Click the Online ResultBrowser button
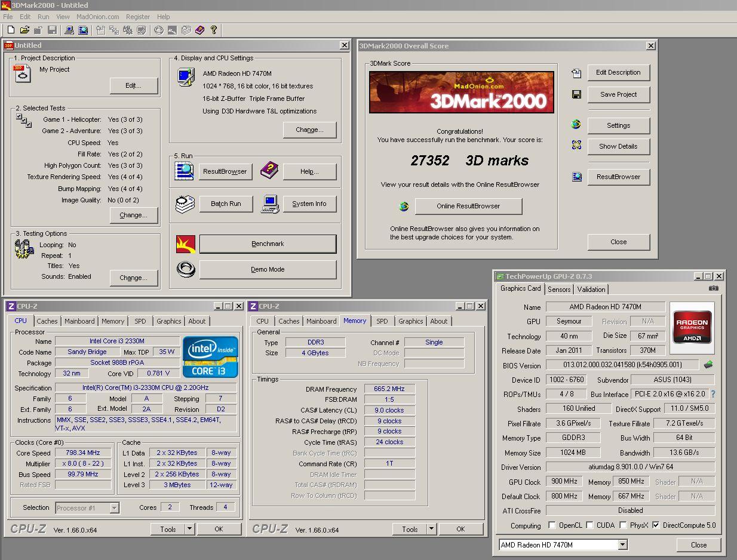The height and width of the screenshot is (560, 737). (468, 206)
